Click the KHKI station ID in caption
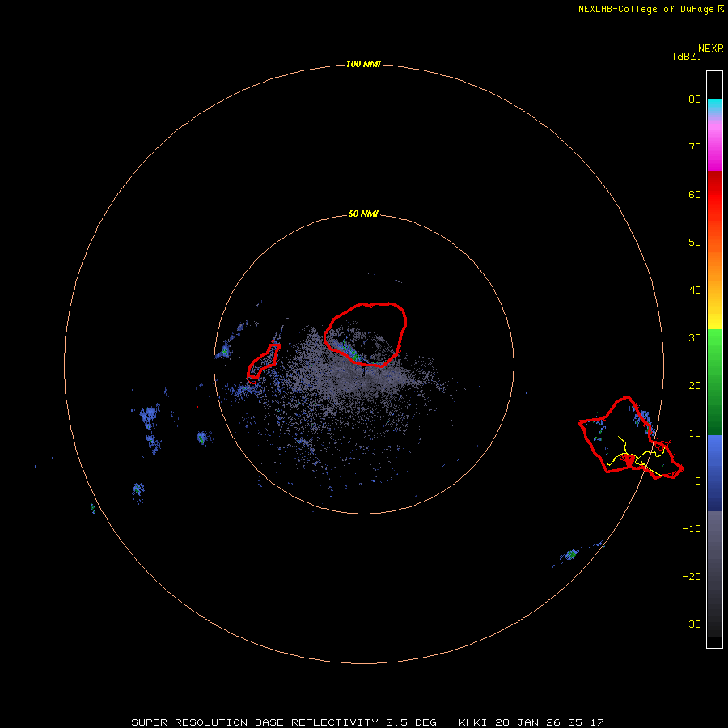The image size is (728, 728). coord(473,722)
